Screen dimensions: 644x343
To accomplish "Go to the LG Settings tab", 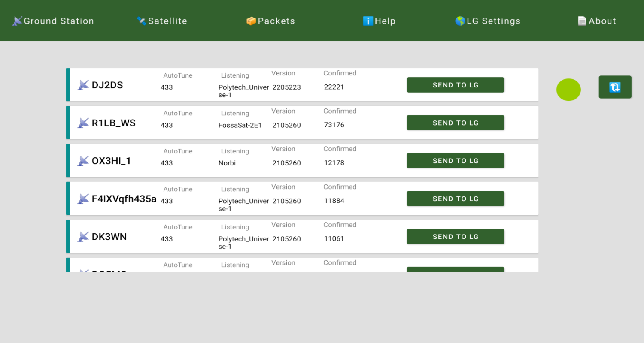I will click(x=488, y=21).
